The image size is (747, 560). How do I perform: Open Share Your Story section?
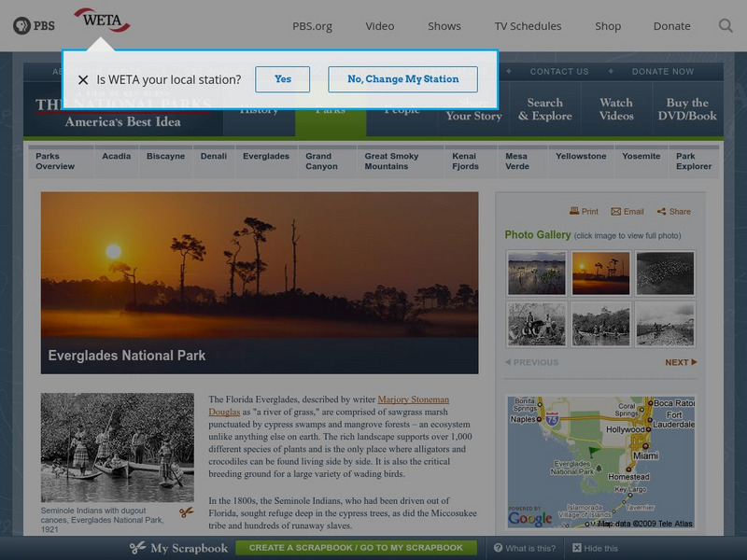click(x=473, y=112)
